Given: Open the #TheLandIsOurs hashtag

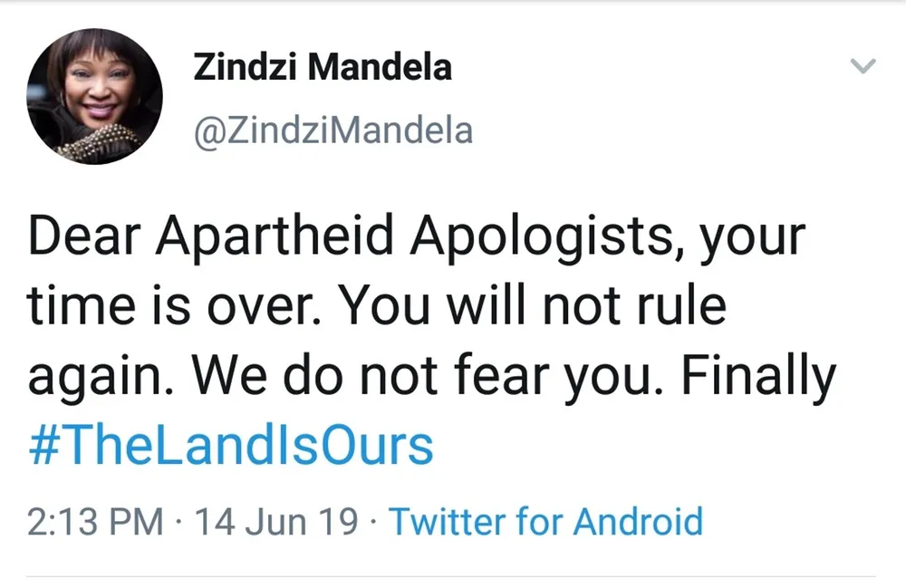Looking at the screenshot, I should pyautogui.click(x=229, y=447).
